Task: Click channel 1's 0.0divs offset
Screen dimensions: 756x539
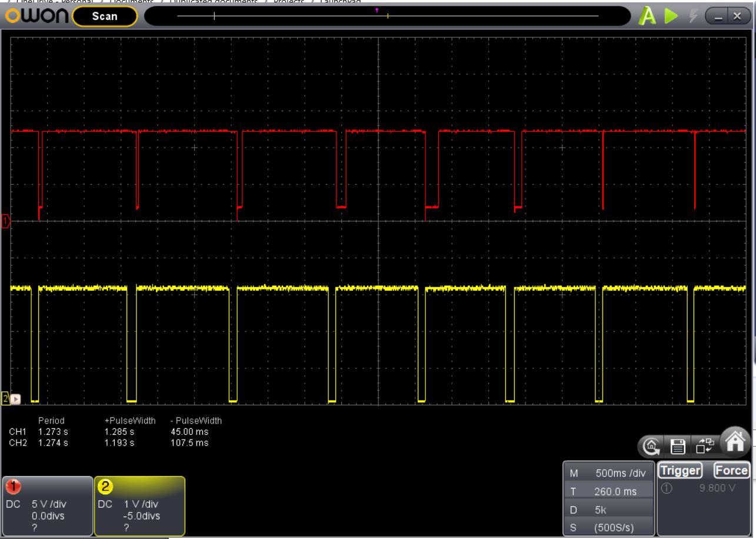Action: [48, 516]
